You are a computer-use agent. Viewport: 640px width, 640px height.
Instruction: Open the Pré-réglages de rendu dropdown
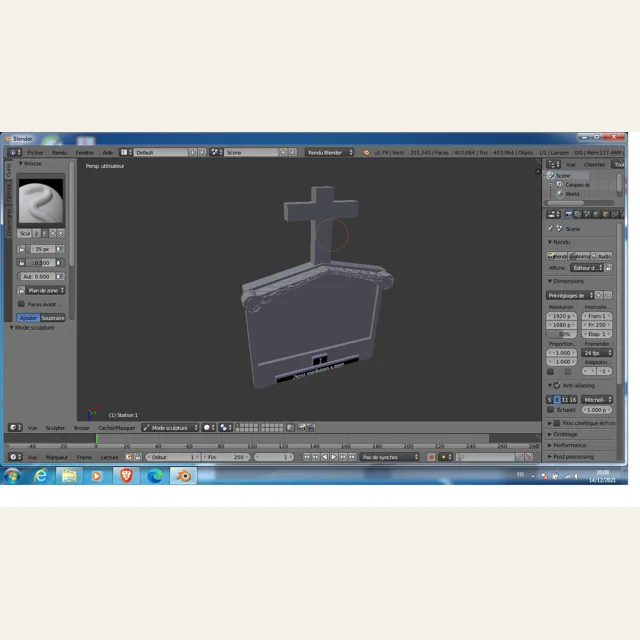pos(570,295)
